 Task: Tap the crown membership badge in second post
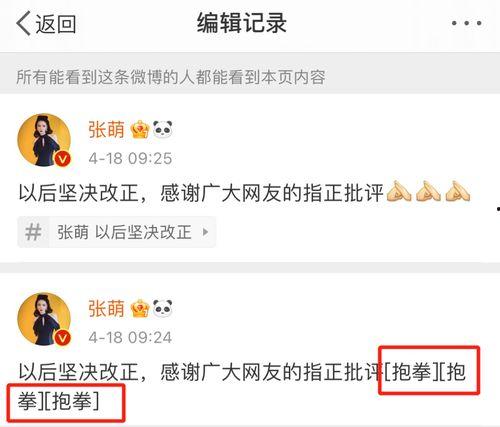pos(140,309)
